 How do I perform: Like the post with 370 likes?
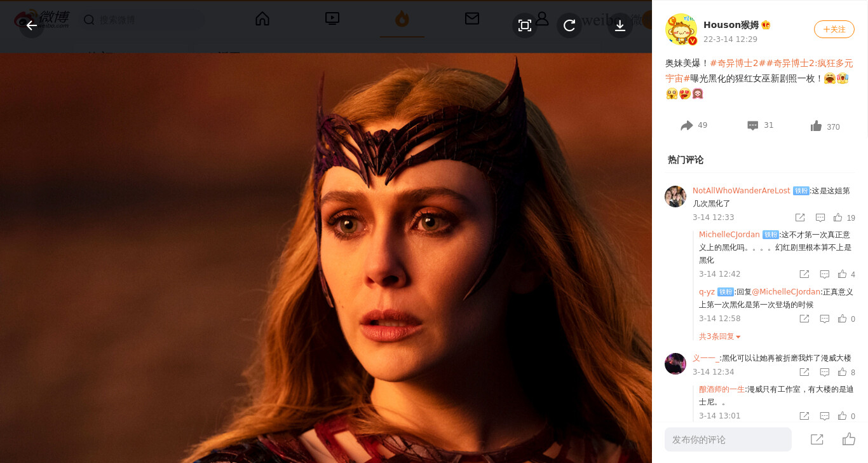point(825,127)
